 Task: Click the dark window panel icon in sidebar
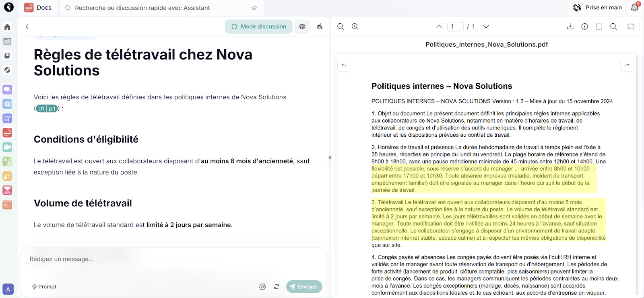click(x=7, y=41)
